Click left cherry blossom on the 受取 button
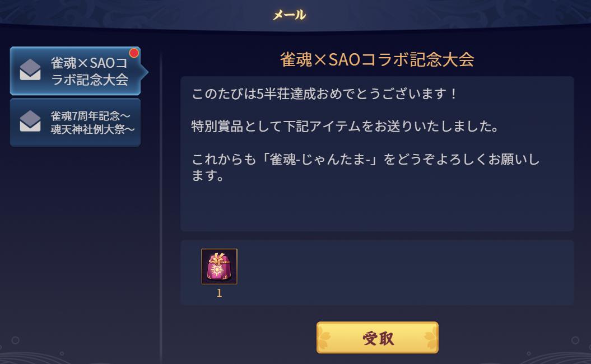This screenshot has width=591, height=364. 325,338
